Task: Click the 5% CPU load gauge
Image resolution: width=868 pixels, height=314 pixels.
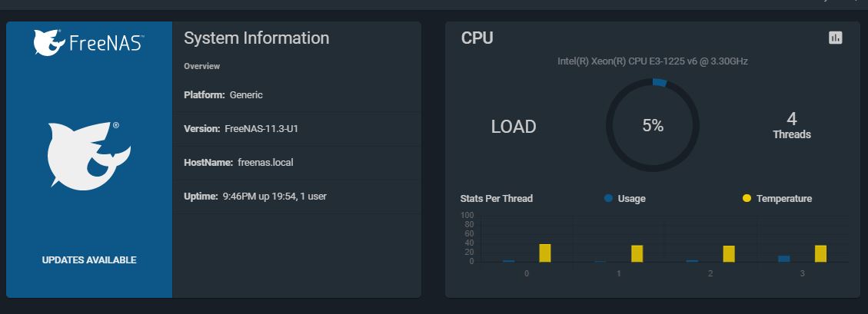Action: 652,126
